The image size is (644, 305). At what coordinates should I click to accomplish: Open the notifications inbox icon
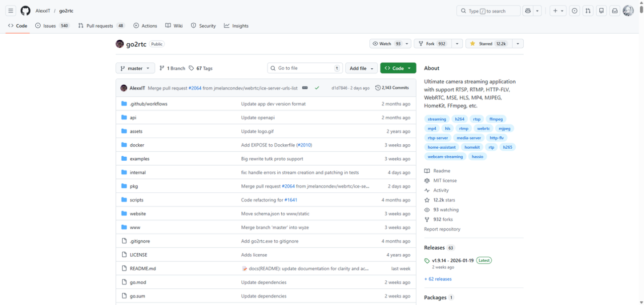click(x=614, y=11)
